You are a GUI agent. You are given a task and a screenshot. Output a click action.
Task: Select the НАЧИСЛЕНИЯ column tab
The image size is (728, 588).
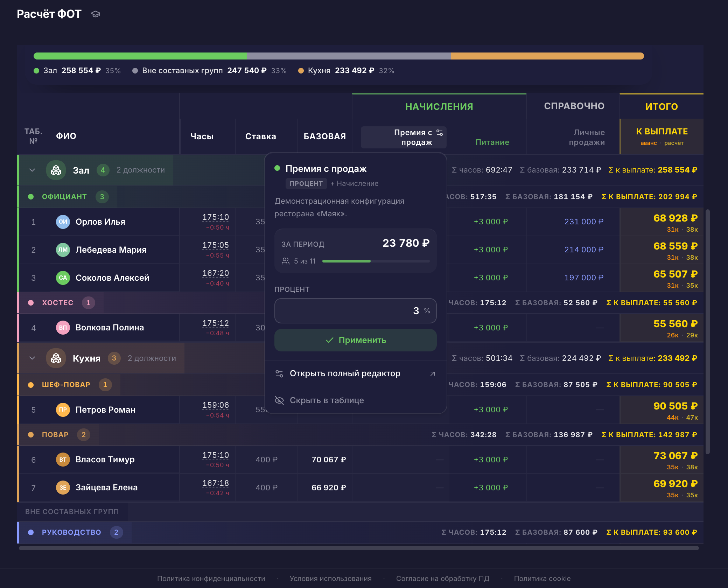pos(439,107)
